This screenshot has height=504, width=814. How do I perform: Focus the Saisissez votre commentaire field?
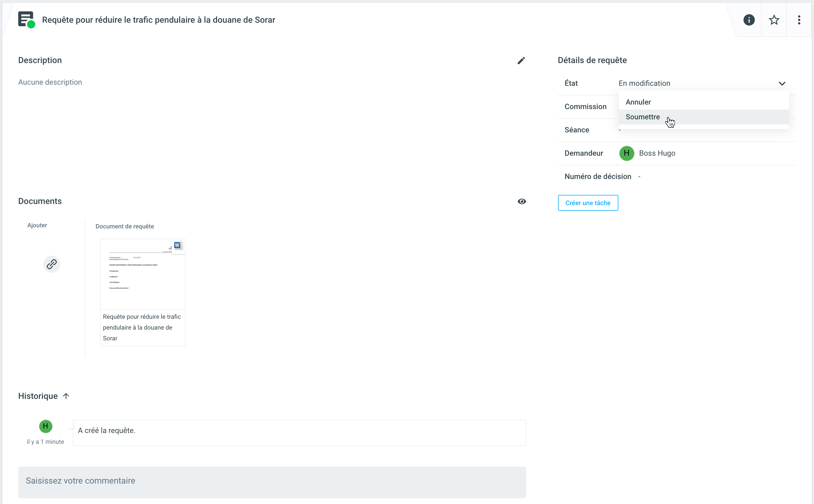272,481
